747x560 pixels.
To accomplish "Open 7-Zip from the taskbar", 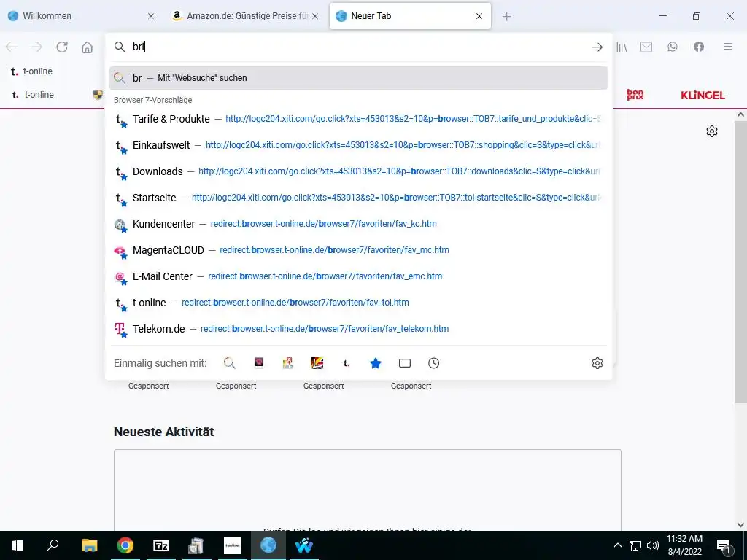I will pos(161,545).
